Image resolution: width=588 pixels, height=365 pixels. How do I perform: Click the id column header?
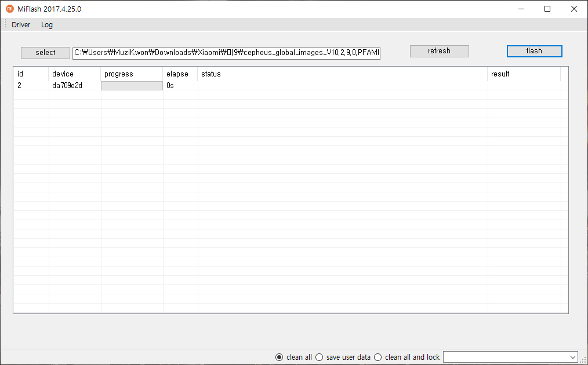pos(31,74)
